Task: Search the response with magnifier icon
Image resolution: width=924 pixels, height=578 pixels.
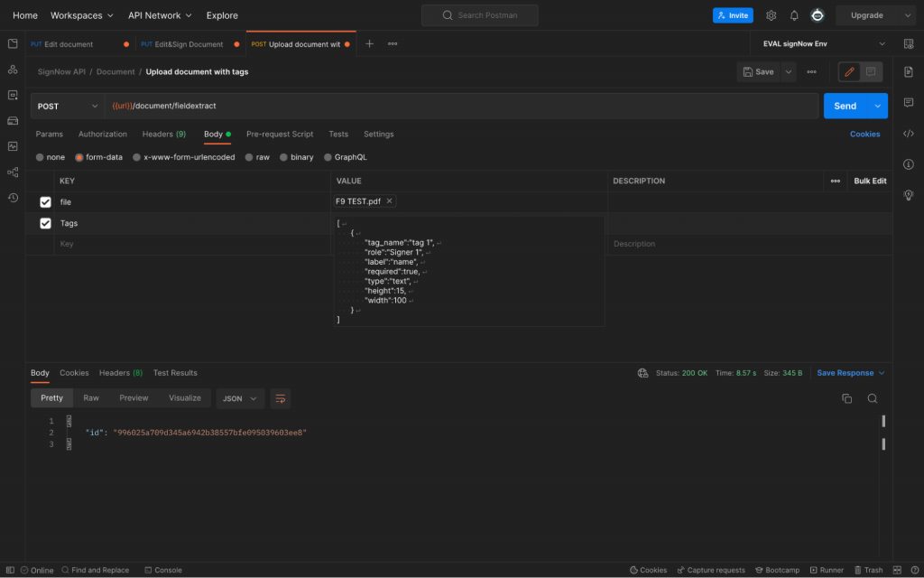Action: 872,398
